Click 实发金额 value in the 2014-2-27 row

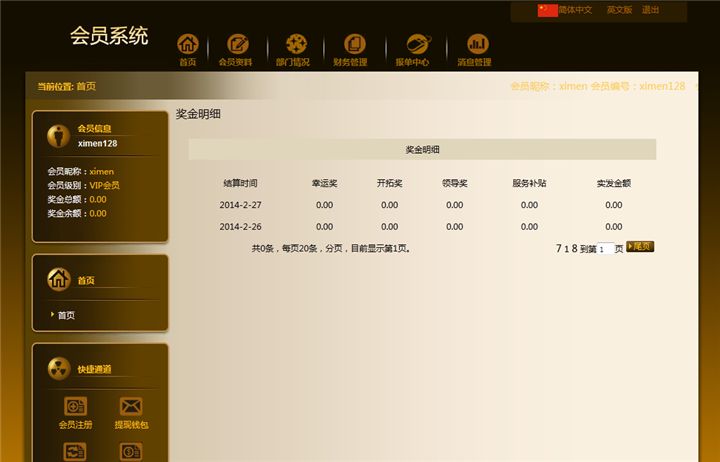click(x=613, y=205)
